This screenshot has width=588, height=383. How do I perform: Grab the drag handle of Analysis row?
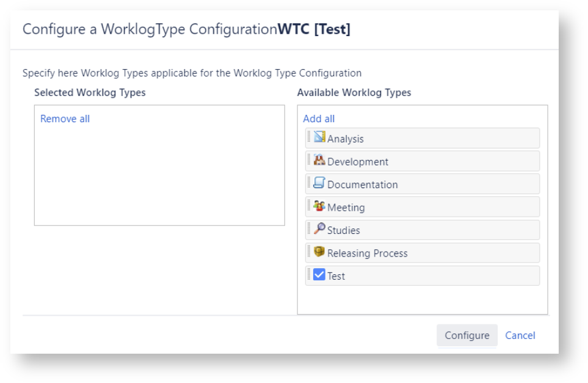tap(310, 137)
